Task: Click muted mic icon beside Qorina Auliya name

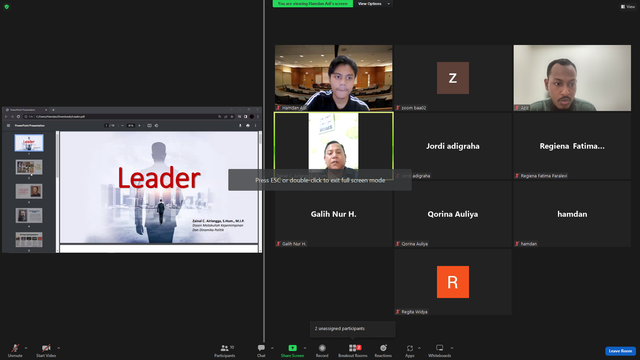Action: tap(398, 244)
